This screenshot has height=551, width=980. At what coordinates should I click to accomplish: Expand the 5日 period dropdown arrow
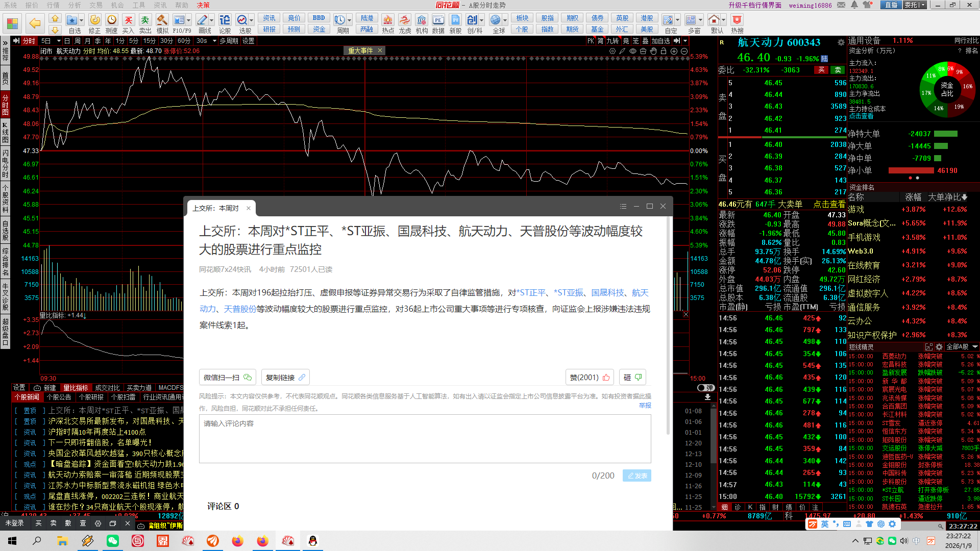59,41
